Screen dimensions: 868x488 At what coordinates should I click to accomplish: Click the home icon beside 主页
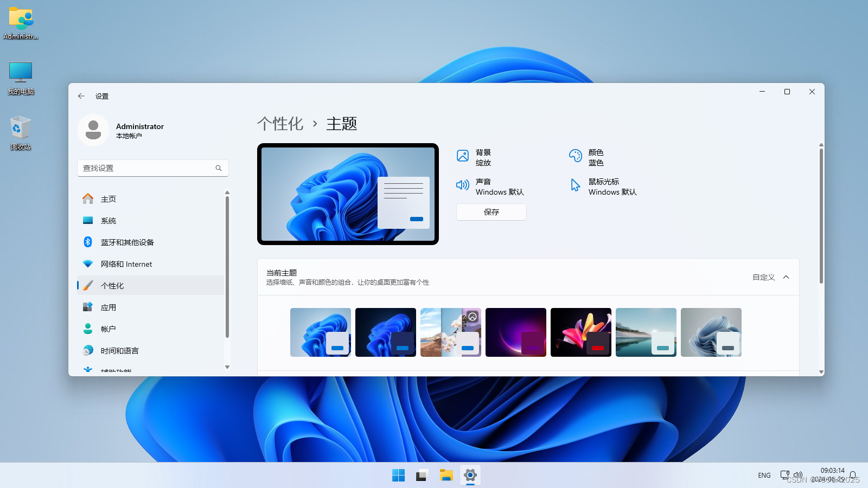(x=88, y=198)
